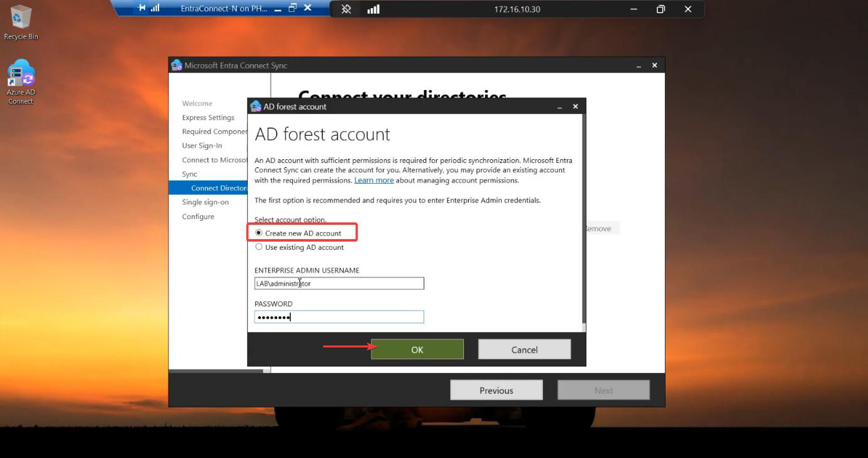Image resolution: width=868 pixels, height=458 pixels.
Task: Go to the User Sign-In step
Action: coord(202,145)
